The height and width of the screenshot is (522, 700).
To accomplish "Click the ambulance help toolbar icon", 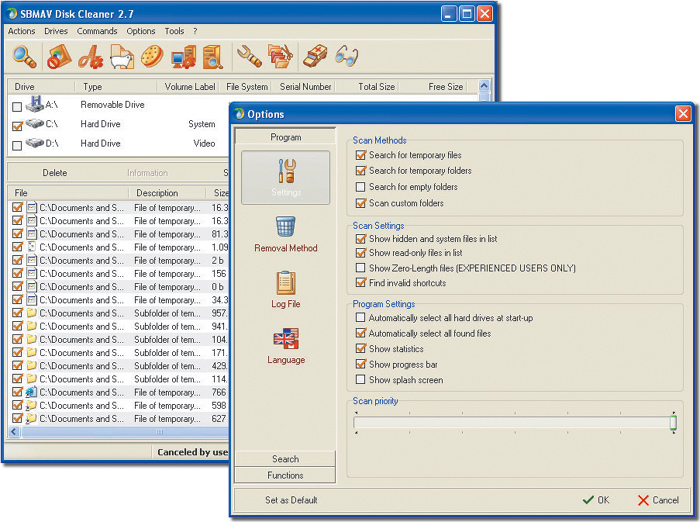I will 315,57.
